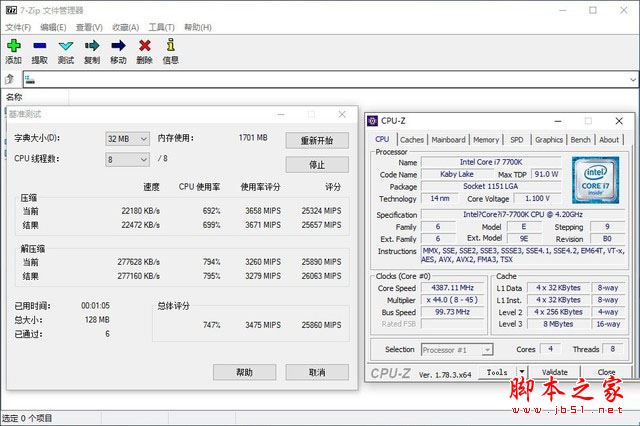Click the Info (信息) icon
This screenshot has width=640, height=426.
(171, 45)
